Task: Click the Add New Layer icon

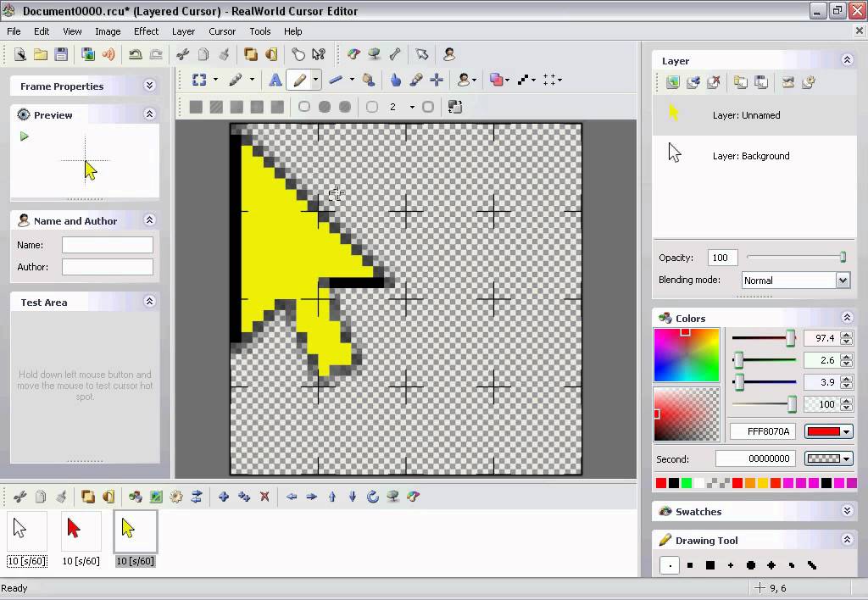Action: tap(672, 82)
